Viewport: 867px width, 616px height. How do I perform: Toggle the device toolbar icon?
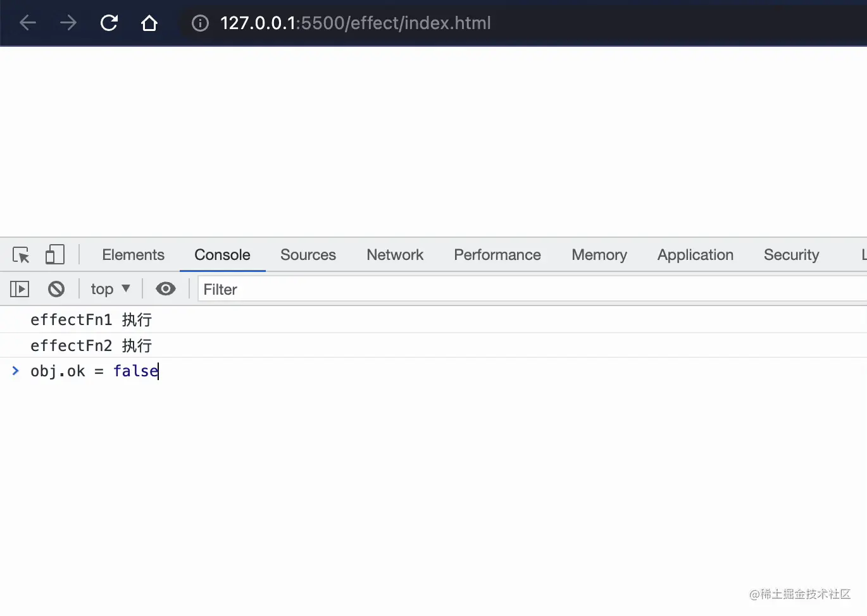pyautogui.click(x=55, y=255)
